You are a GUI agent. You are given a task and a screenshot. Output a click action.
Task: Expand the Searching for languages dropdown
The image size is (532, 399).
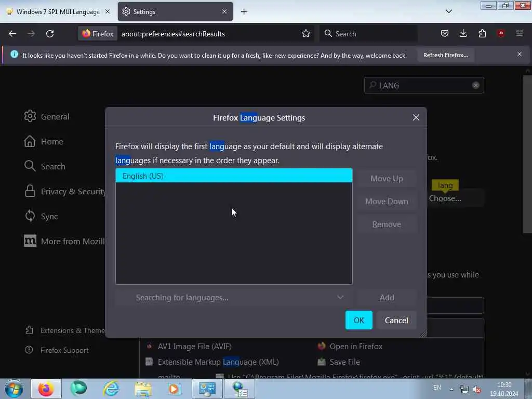coord(234,298)
